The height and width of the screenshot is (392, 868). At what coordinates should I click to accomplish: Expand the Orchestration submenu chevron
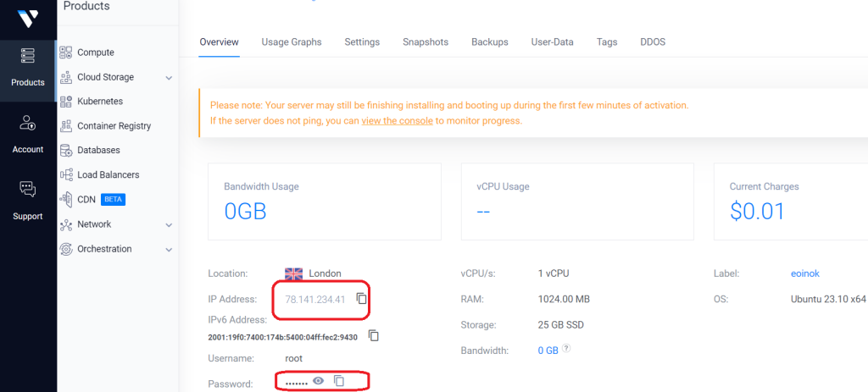[x=169, y=250]
